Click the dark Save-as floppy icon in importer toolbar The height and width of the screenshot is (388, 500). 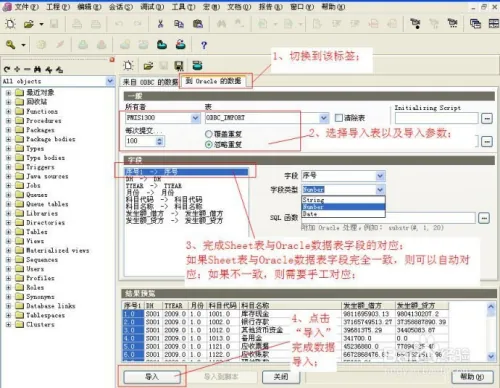click(x=179, y=66)
